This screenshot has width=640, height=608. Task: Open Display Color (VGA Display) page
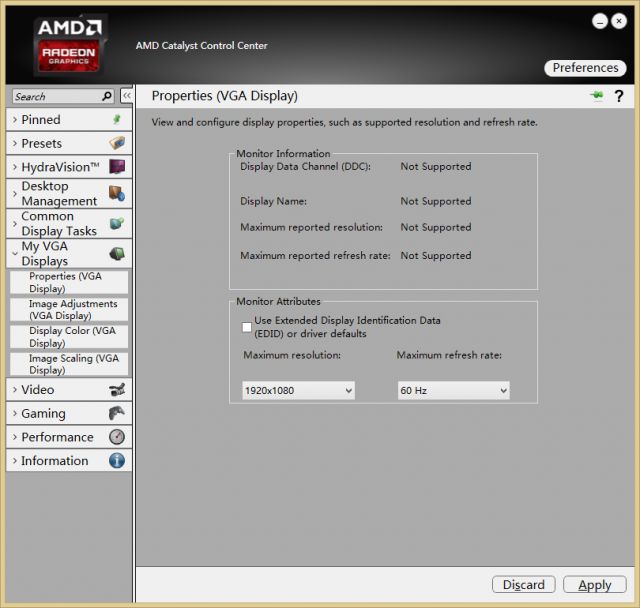click(x=69, y=337)
